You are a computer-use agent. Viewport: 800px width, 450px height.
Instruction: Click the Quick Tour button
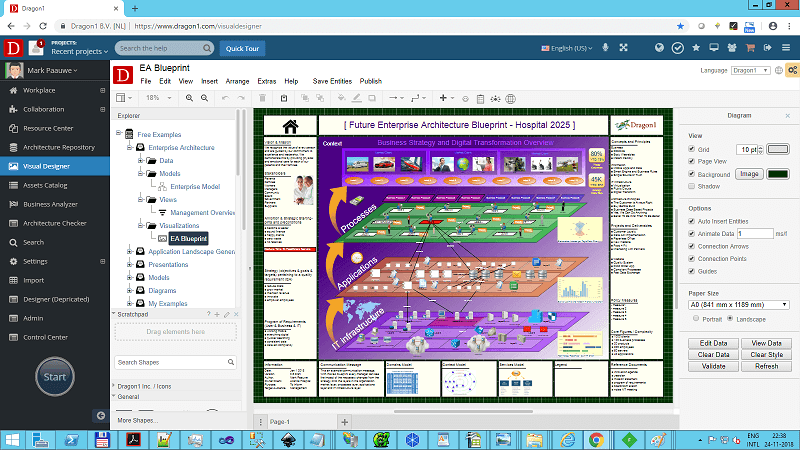tap(243, 48)
